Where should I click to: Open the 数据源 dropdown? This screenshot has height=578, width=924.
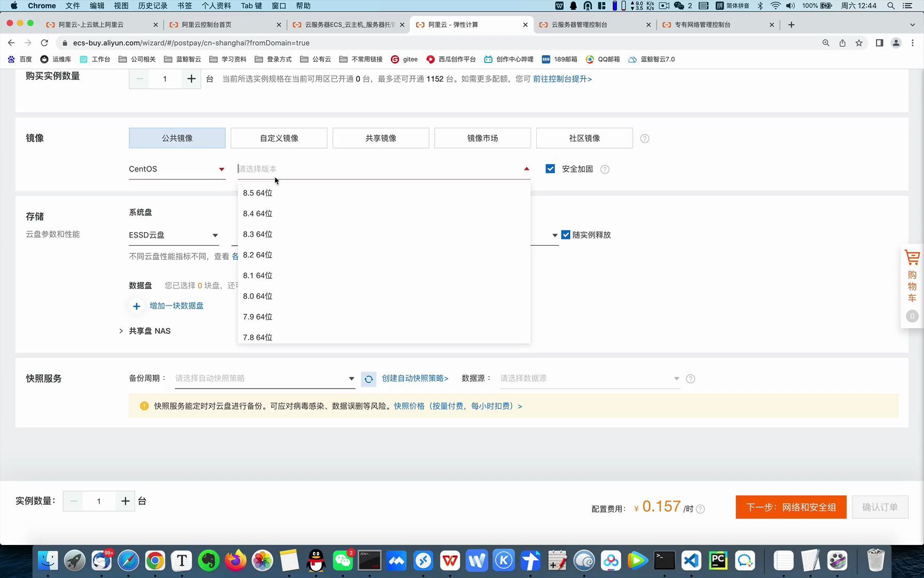[590, 378]
